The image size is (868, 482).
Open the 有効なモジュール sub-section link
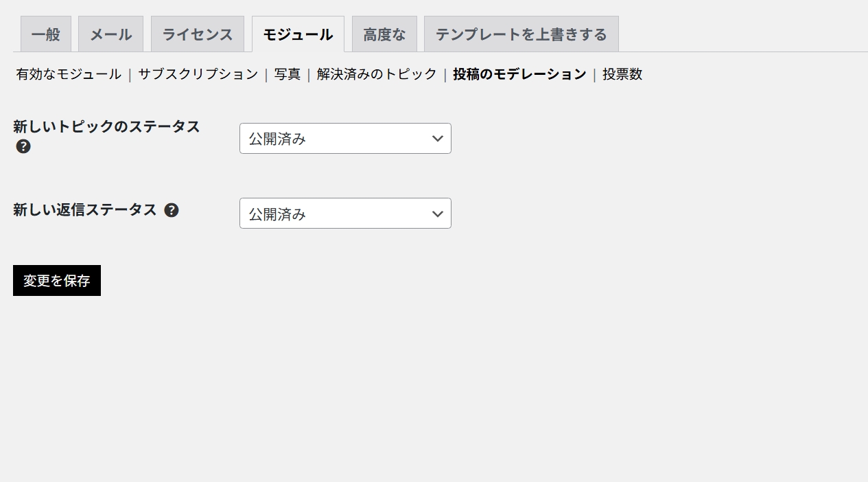click(x=69, y=74)
